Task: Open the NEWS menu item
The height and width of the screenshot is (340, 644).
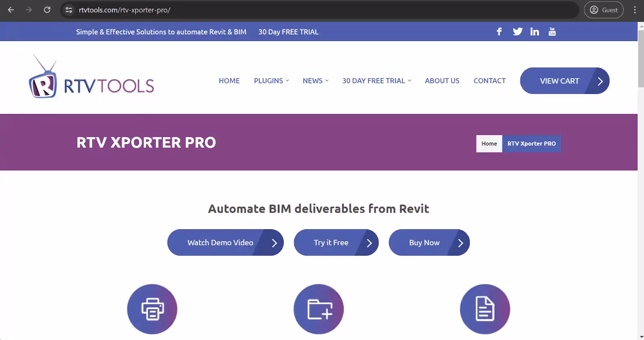Action: point(313,81)
